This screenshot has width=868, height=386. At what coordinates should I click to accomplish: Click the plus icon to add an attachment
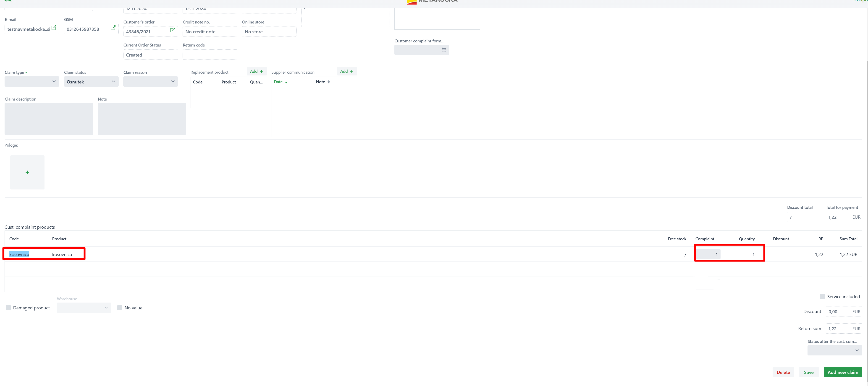tap(27, 172)
